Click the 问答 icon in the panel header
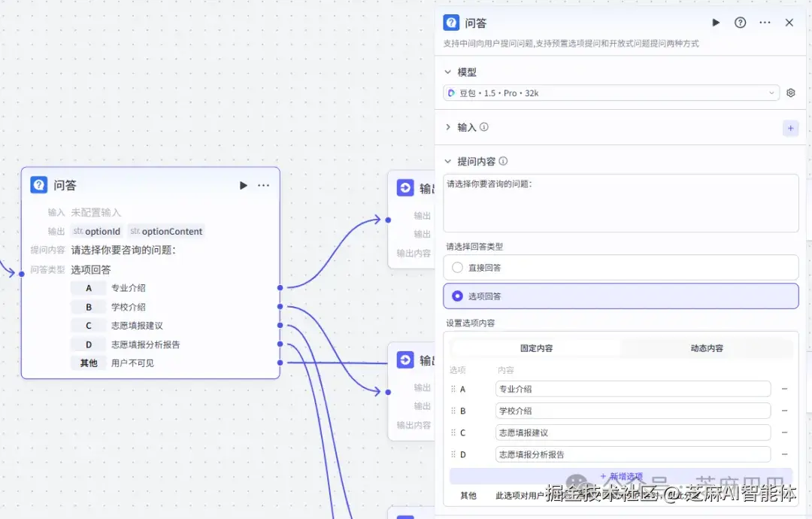 (451, 23)
